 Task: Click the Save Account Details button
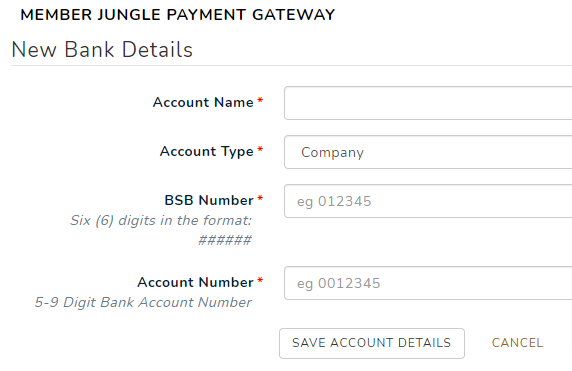372,343
